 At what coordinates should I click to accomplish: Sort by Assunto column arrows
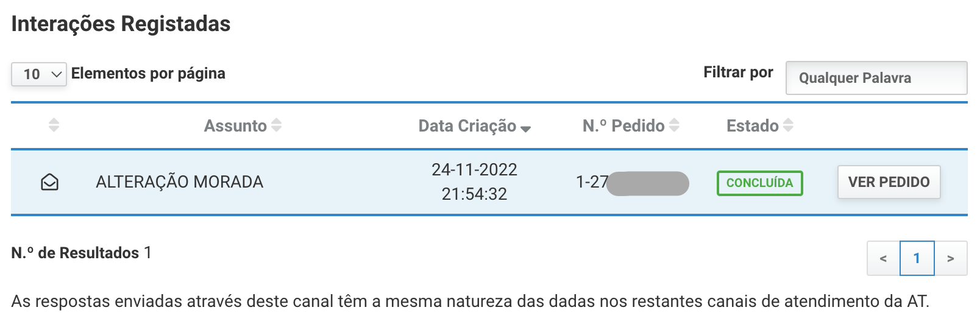click(277, 125)
